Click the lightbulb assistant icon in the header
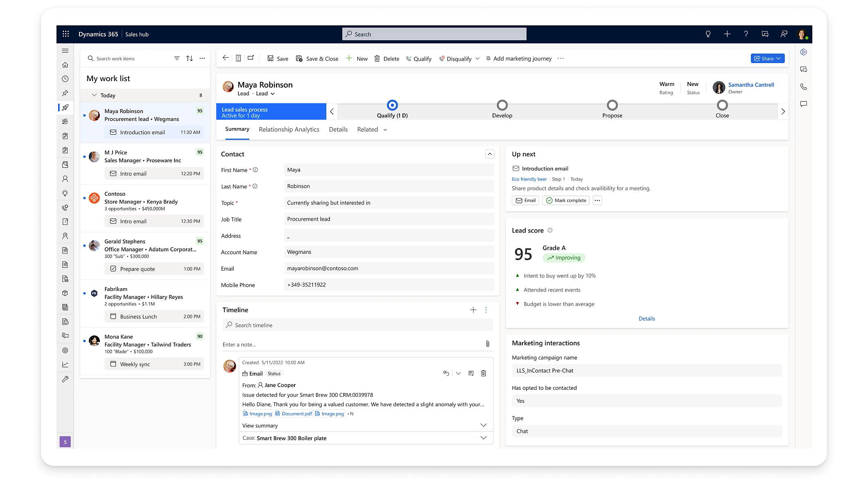 point(708,34)
